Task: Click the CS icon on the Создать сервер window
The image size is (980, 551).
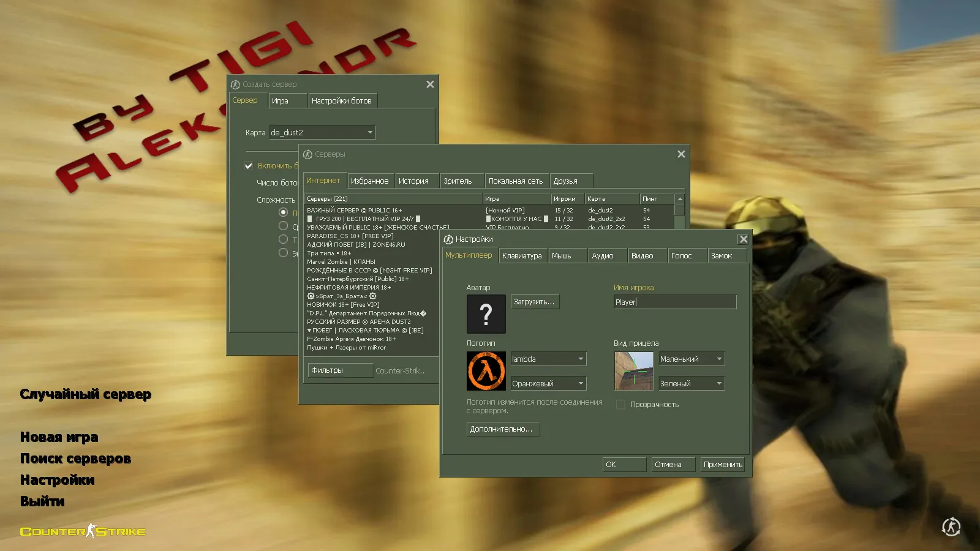Action: pyautogui.click(x=235, y=84)
